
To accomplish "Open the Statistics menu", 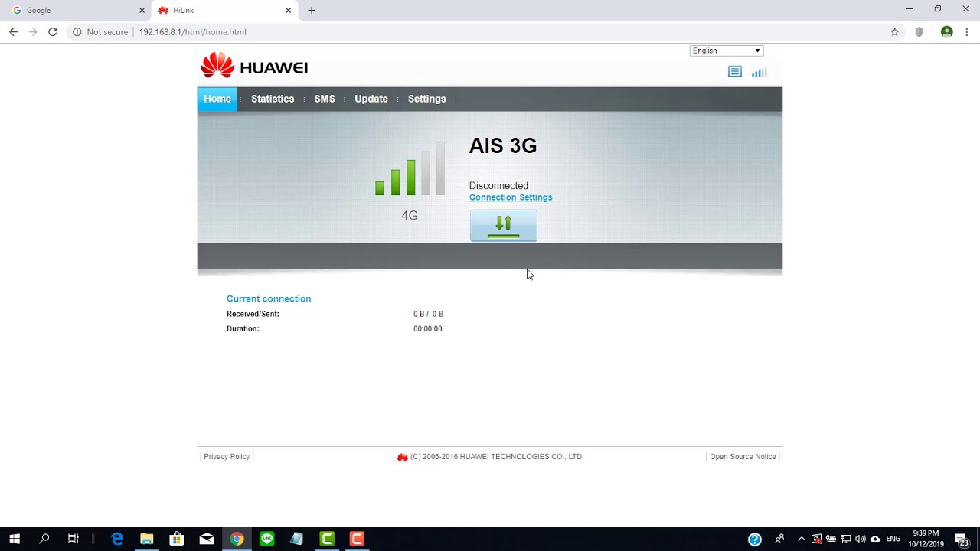I will (273, 99).
